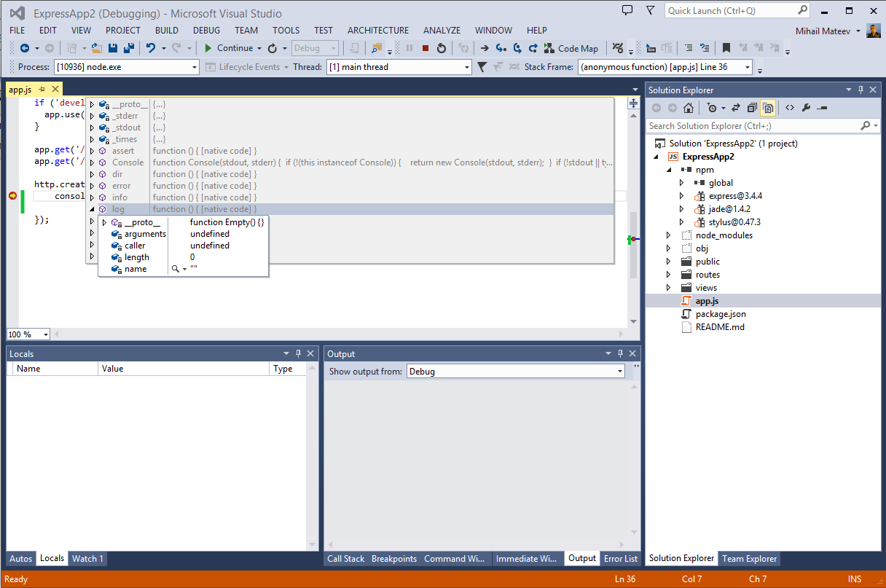Open the Mihail Mateev account menu

click(830, 31)
